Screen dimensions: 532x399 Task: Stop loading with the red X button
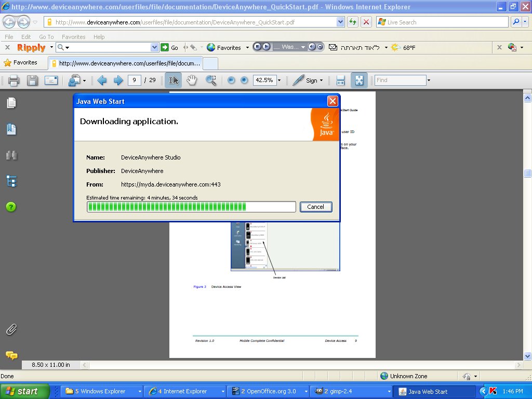coord(366,22)
